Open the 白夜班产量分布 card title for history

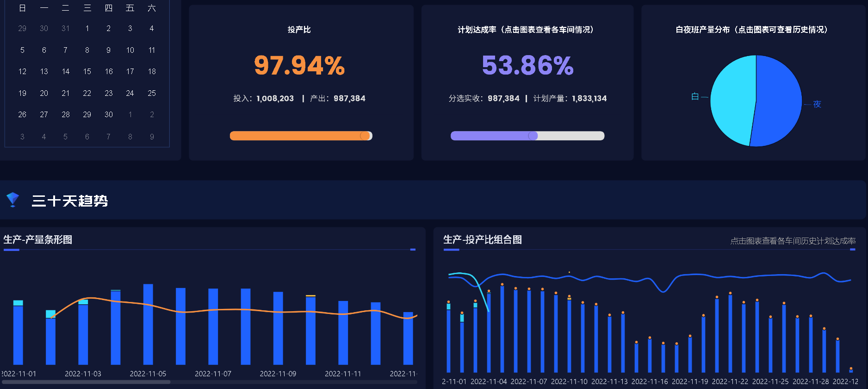[x=752, y=30]
